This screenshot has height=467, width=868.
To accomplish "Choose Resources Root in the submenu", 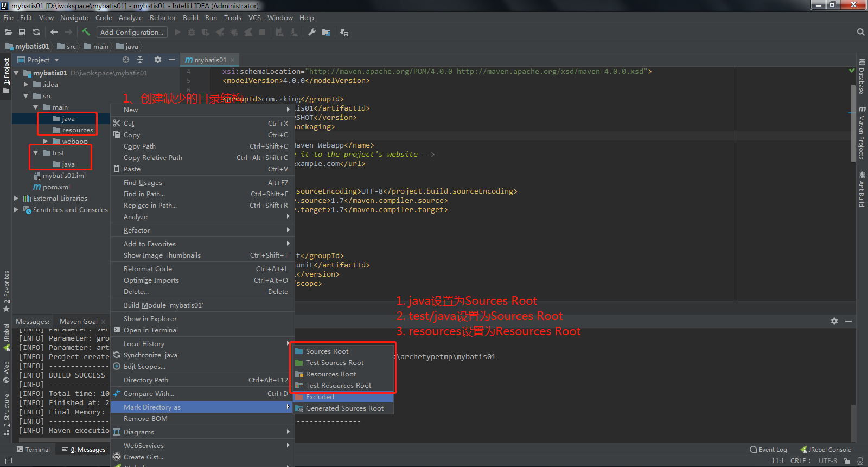I will (343, 374).
